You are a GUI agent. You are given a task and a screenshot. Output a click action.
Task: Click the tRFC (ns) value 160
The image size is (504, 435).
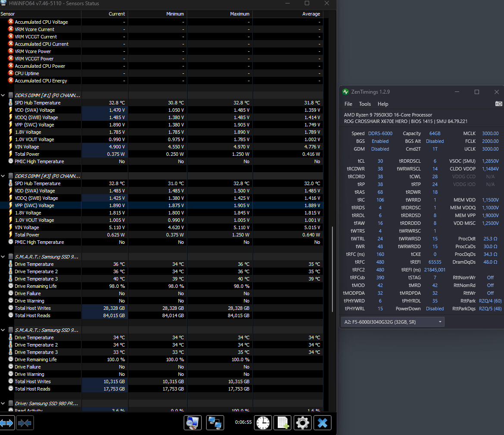380,254
